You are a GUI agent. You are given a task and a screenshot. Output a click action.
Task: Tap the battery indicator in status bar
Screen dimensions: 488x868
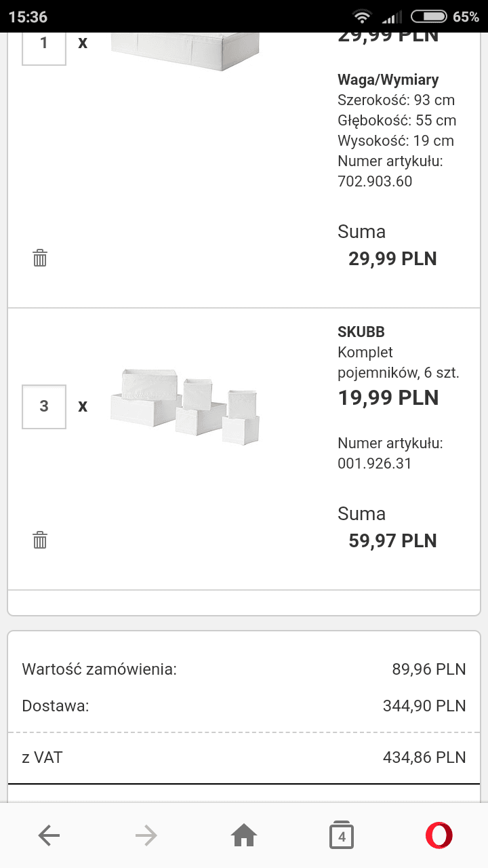click(x=429, y=16)
